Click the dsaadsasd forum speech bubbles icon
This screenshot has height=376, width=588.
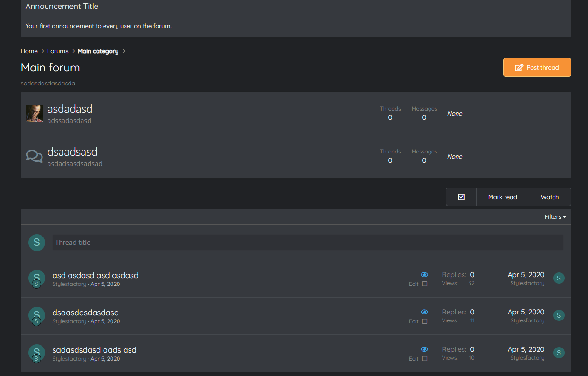pos(35,156)
